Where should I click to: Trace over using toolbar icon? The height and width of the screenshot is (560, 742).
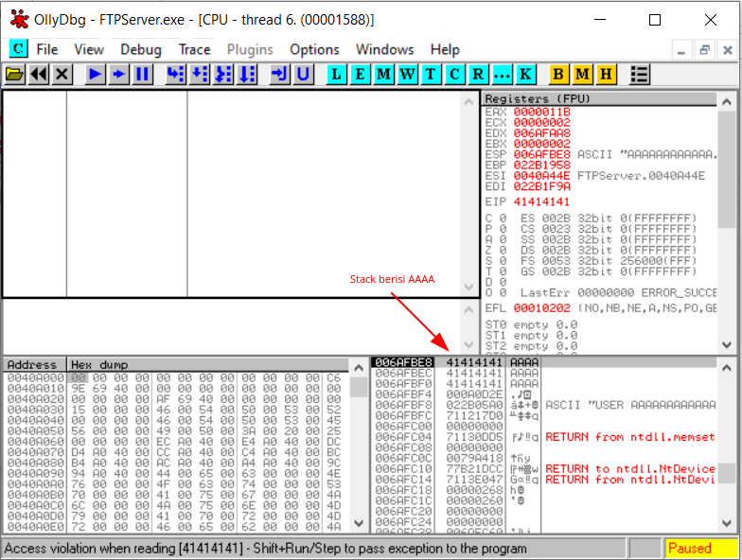[246, 74]
